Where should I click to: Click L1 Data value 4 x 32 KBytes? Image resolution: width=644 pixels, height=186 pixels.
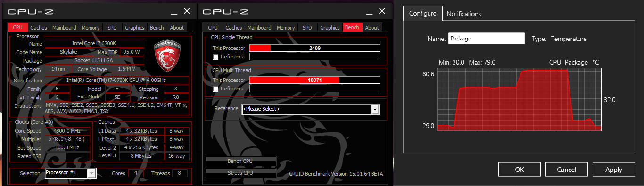coord(141,131)
